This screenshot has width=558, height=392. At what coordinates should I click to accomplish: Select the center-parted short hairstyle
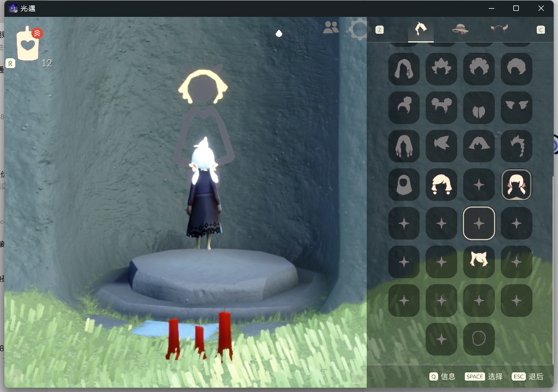click(479, 107)
